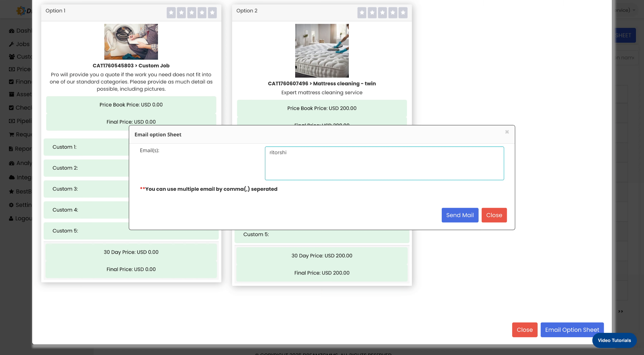Click Custom 1 row in Option 1
The height and width of the screenshot is (355, 644).
(86, 147)
